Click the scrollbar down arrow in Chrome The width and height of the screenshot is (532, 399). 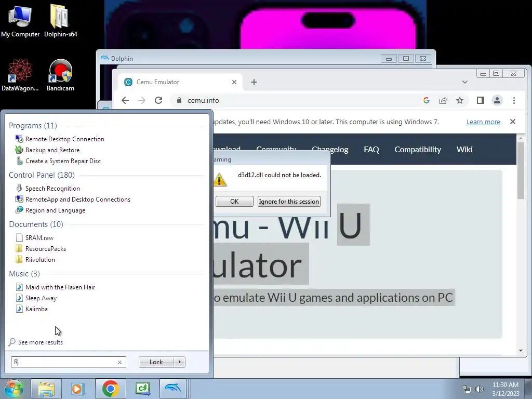521,351
